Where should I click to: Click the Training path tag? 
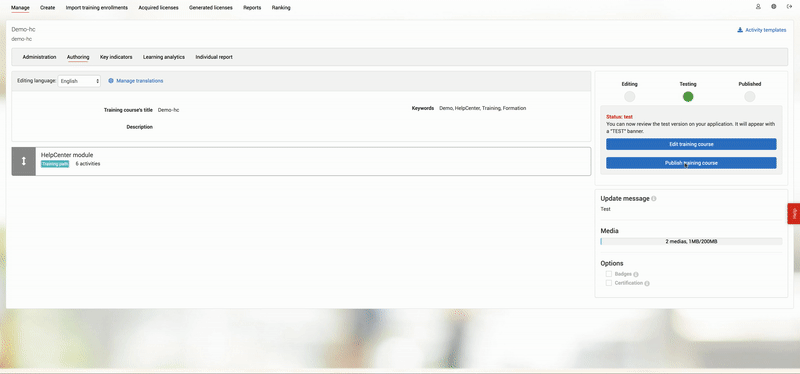pos(55,164)
